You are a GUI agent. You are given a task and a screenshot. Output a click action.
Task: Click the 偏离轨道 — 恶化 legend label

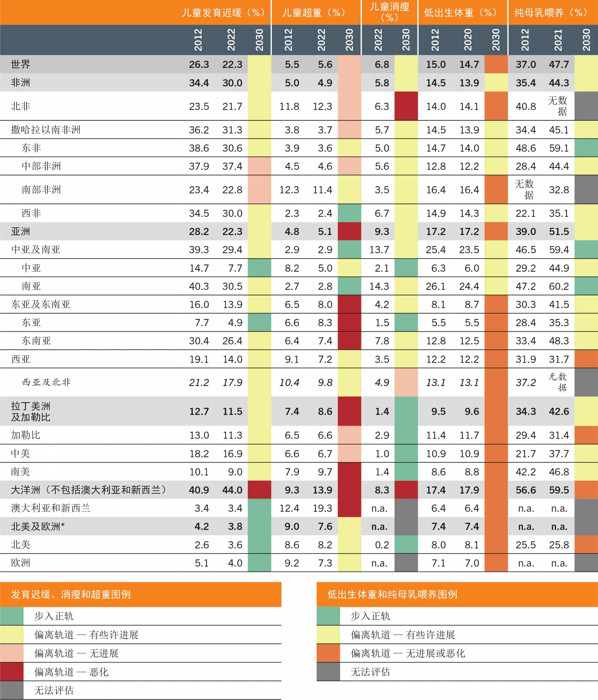click(71, 672)
